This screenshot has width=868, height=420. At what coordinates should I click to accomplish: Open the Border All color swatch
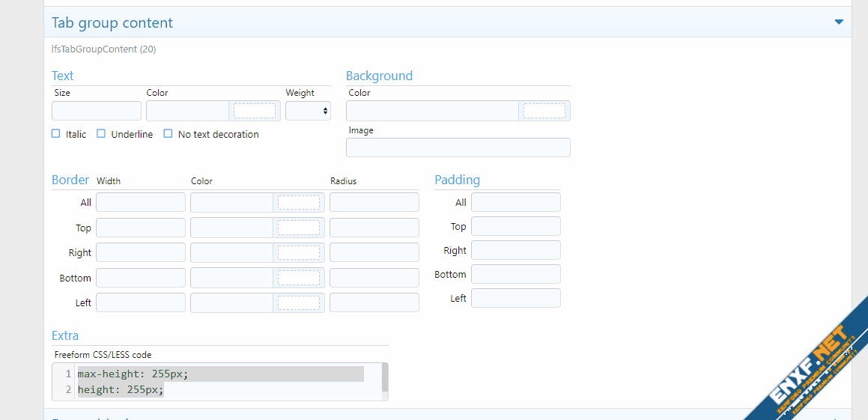pos(298,202)
